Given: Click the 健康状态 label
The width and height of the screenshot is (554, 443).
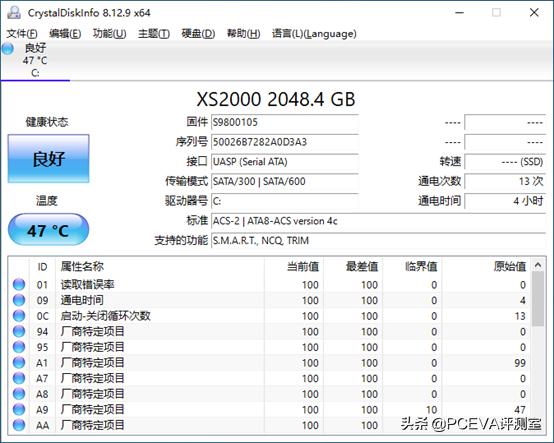Looking at the screenshot, I should tap(47, 122).
